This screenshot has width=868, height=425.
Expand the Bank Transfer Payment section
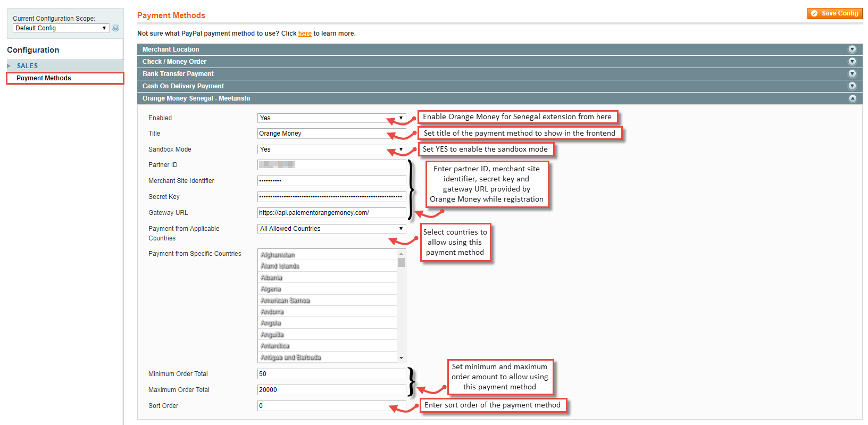click(499, 74)
